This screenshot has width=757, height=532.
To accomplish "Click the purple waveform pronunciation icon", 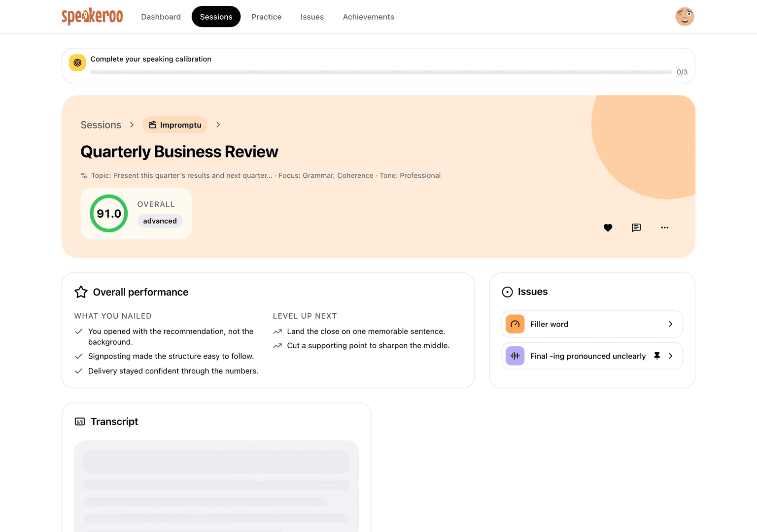I will 515,356.
